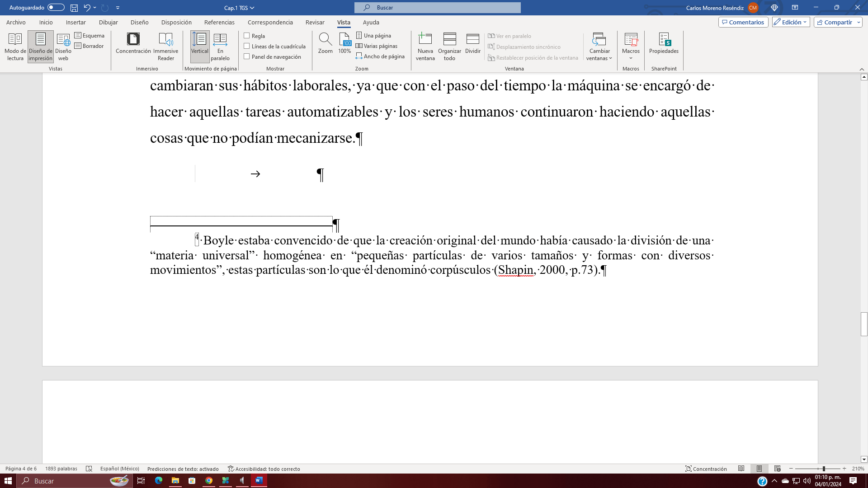Open the Edición mode dropdown
Screen dimensions: 868x488
click(791, 22)
